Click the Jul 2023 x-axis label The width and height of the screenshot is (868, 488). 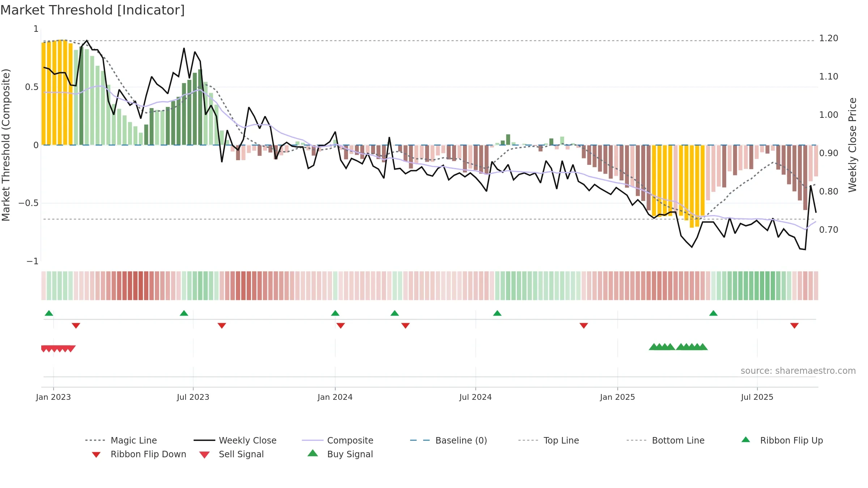(193, 397)
